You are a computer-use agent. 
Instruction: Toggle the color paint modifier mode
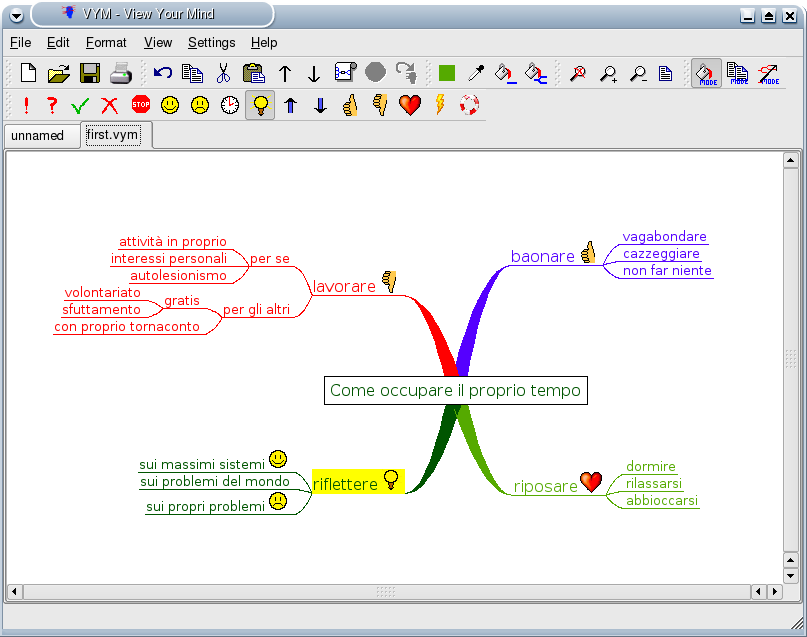point(707,73)
